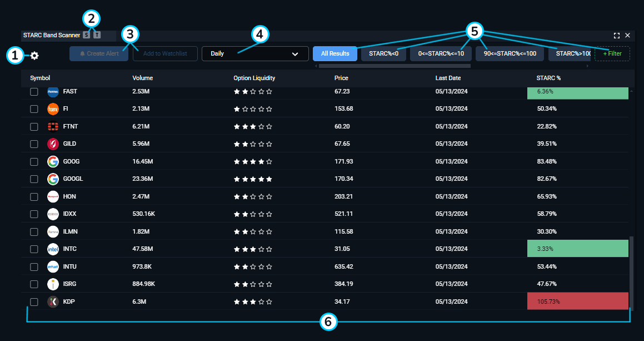
Task: Click the HON Honeywell logo
Action: 53,196
